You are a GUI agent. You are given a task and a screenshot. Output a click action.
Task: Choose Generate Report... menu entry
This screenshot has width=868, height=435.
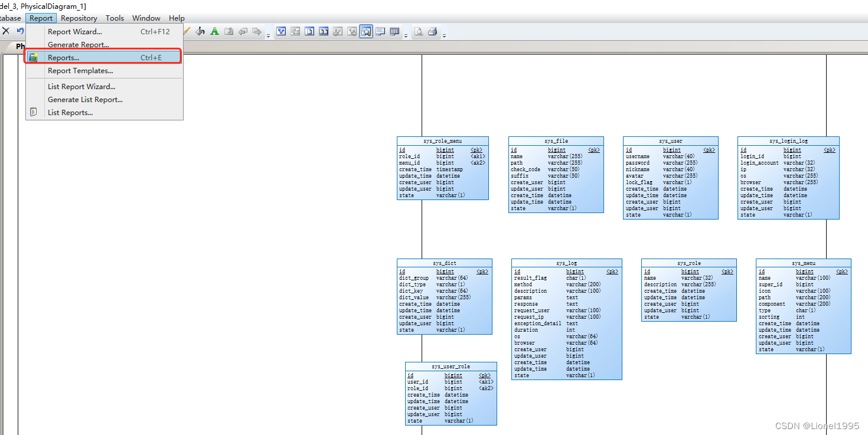click(105, 45)
